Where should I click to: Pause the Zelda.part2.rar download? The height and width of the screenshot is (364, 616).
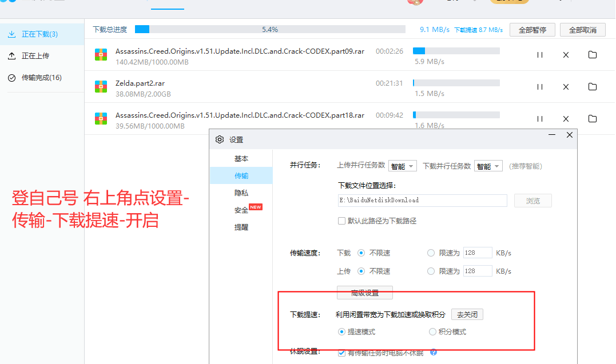(x=540, y=87)
